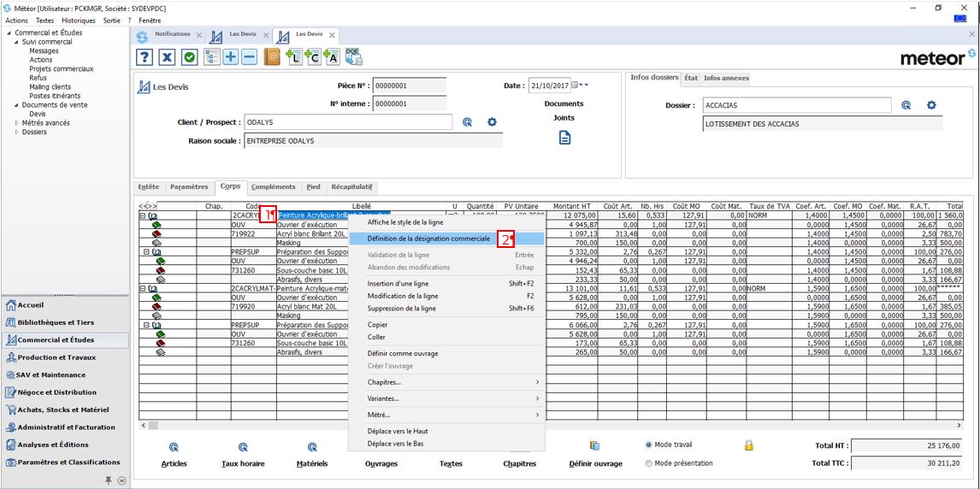Viewport: 980px width, 489px height.
Task: Open Analyses et Éditions module
Action: (65, 445)
